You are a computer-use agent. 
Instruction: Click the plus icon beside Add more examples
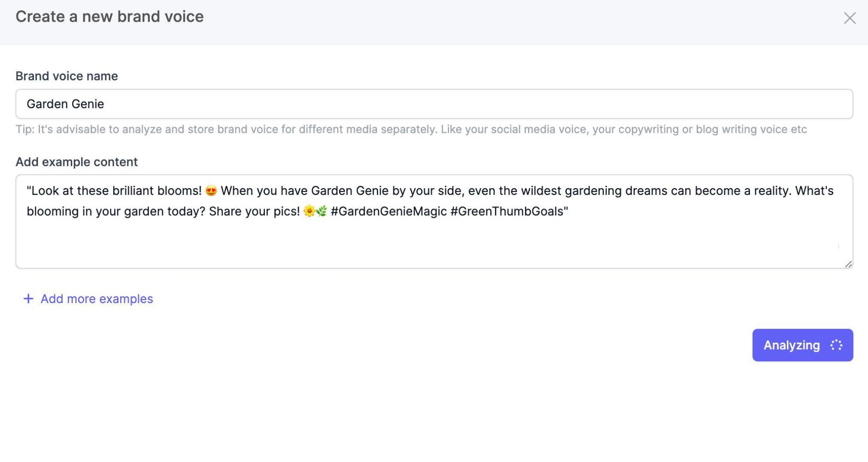[x=28, y=299]
